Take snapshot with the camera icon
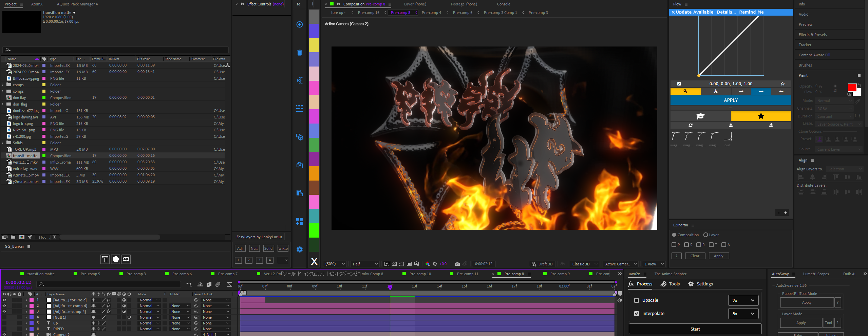The height and width of the screenshot is (336, 868). coord(457,264)
